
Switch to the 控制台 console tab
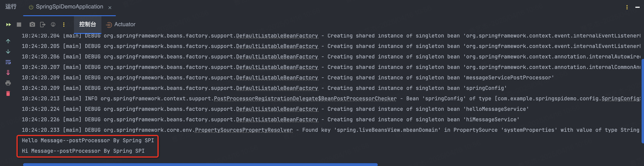point(87,24)
